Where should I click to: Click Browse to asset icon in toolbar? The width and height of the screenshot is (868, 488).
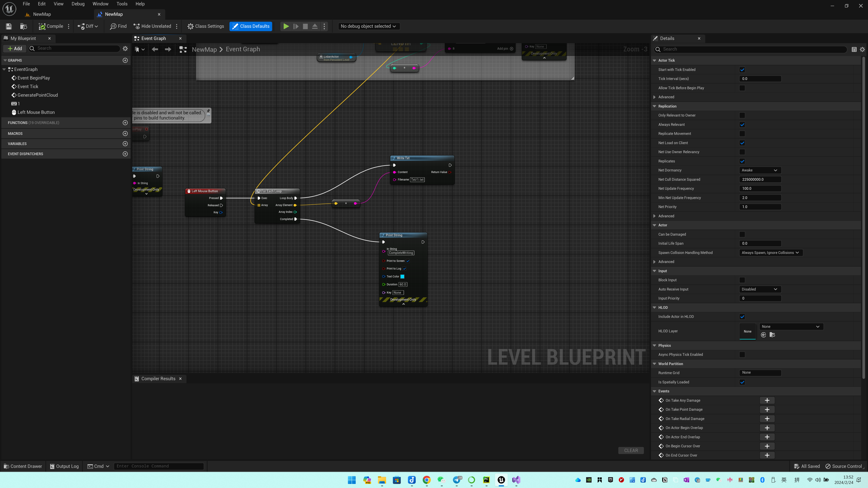tap(24, 26)
